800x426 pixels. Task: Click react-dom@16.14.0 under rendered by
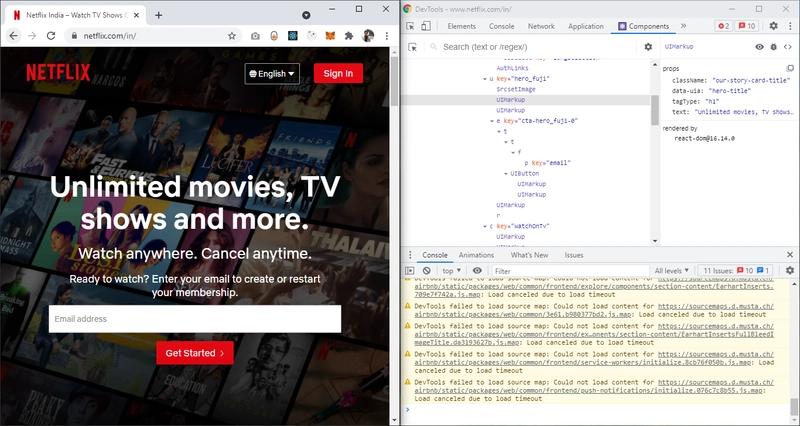tap(705, 138)
